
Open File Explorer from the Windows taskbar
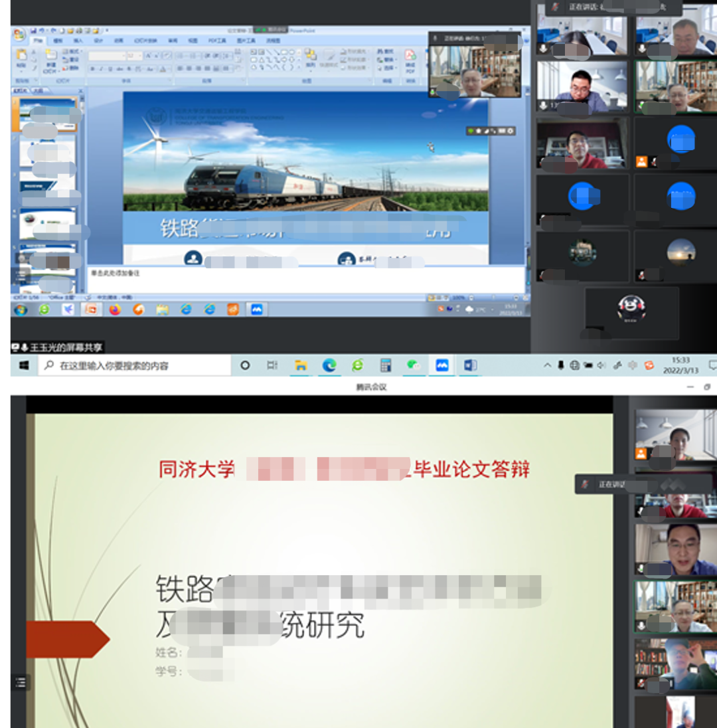301,365
